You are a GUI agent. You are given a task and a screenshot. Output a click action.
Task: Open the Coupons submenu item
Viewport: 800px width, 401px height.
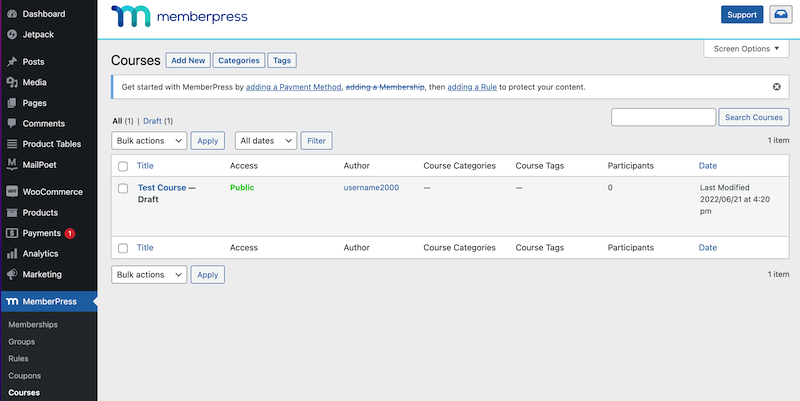pyautogui.click(x=24, y=376)
